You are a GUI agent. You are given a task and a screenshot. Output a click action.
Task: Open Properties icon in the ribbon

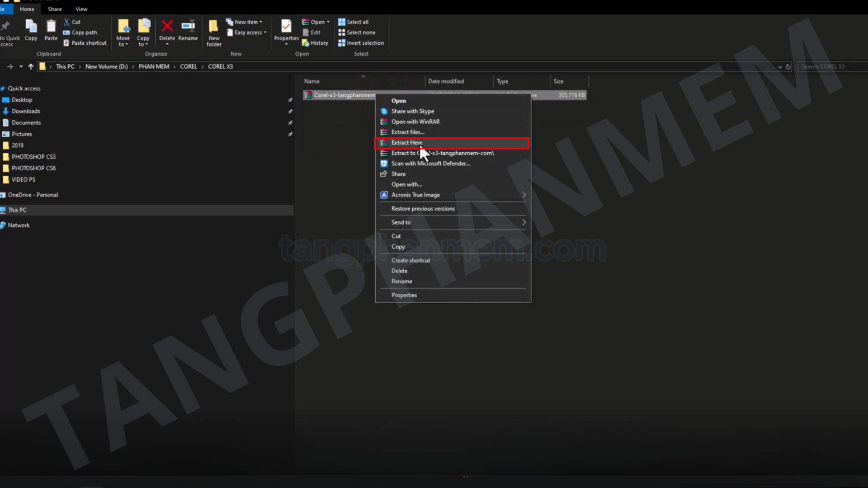pos(286,27)
